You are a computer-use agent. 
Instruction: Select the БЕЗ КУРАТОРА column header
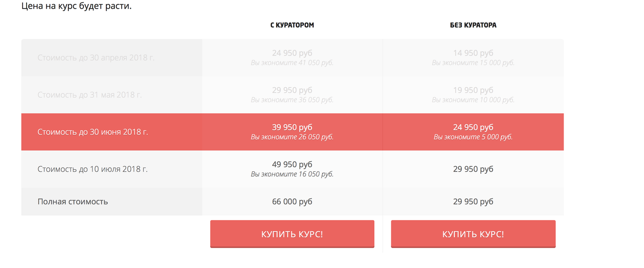point(473,25)
